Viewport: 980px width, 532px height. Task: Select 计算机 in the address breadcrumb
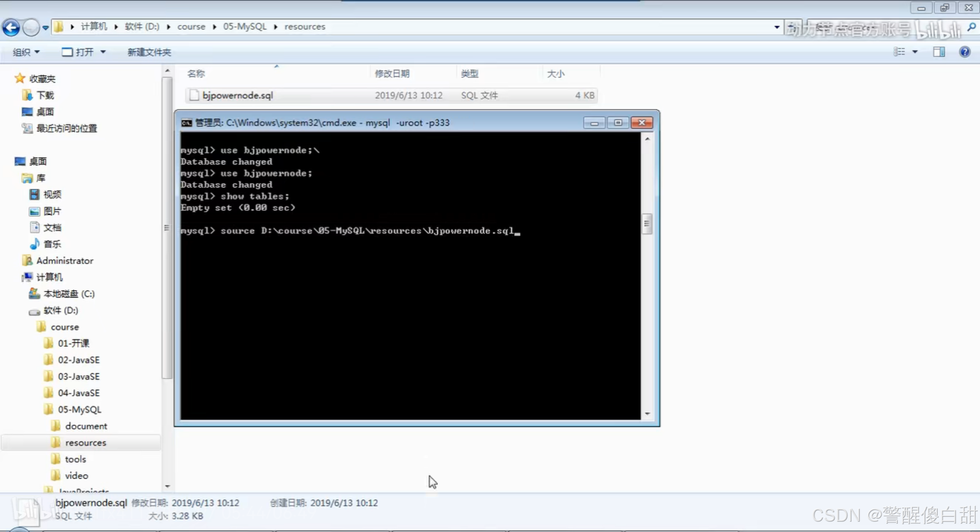(94, 27)
